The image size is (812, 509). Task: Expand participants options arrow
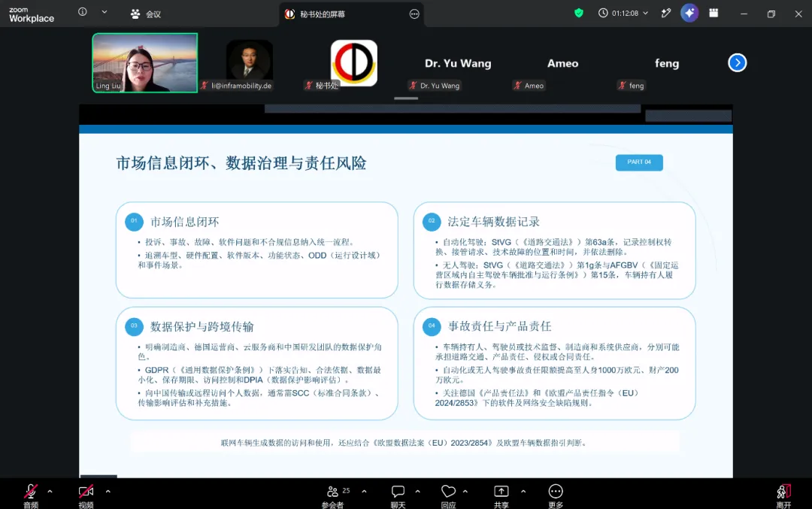coord(364,491)
